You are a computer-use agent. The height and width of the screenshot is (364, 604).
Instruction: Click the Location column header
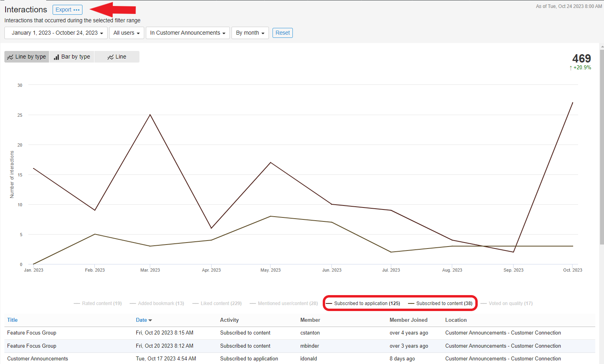click(x=456, y=320)
